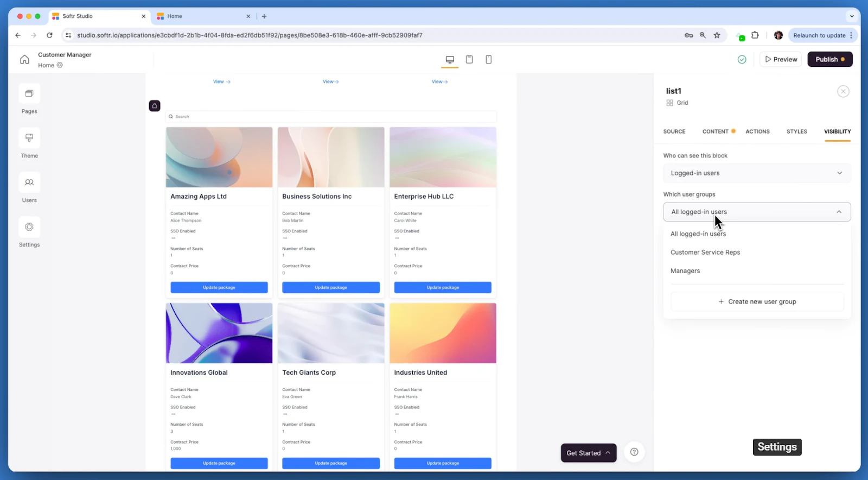Viewport: 868px width, 480px height.
Task: Open the Users panel icon
Action: tap(29, 183)
